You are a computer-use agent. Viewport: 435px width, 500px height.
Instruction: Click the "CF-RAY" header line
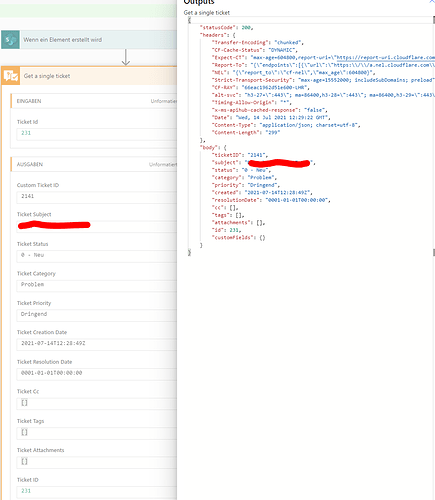pos(261,88)
